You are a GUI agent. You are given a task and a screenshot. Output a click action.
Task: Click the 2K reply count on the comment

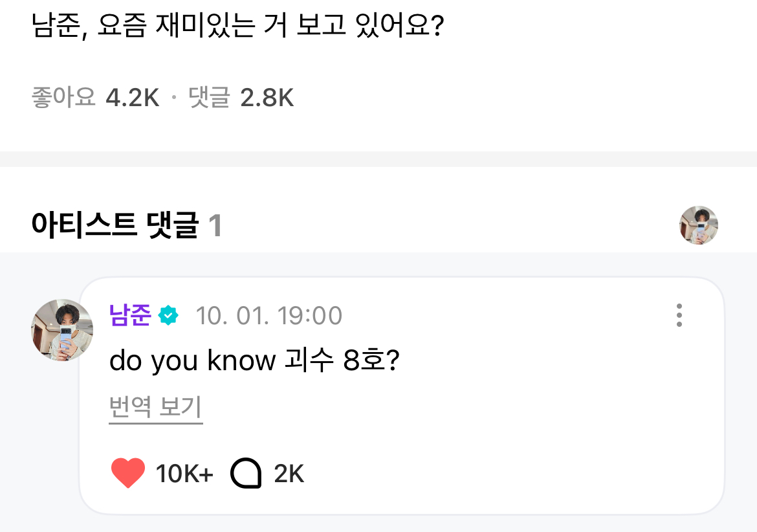click(x=289, y=474)
